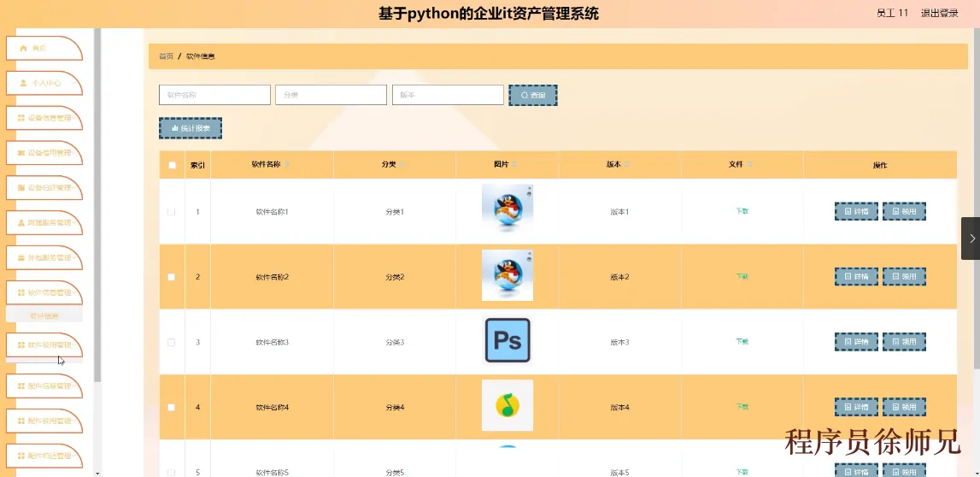
Task: Click the 分类3 table cell
Action: [395, 343]
